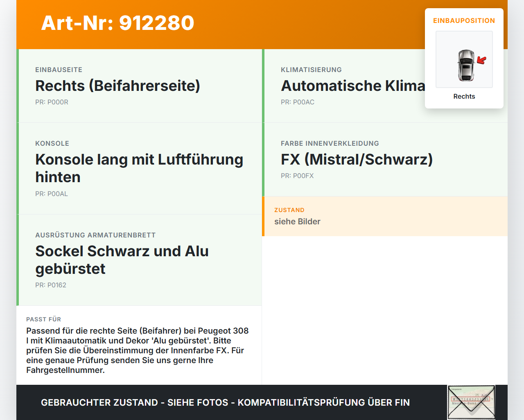Click the red arrow pointing at passenger side

(481, 60)
